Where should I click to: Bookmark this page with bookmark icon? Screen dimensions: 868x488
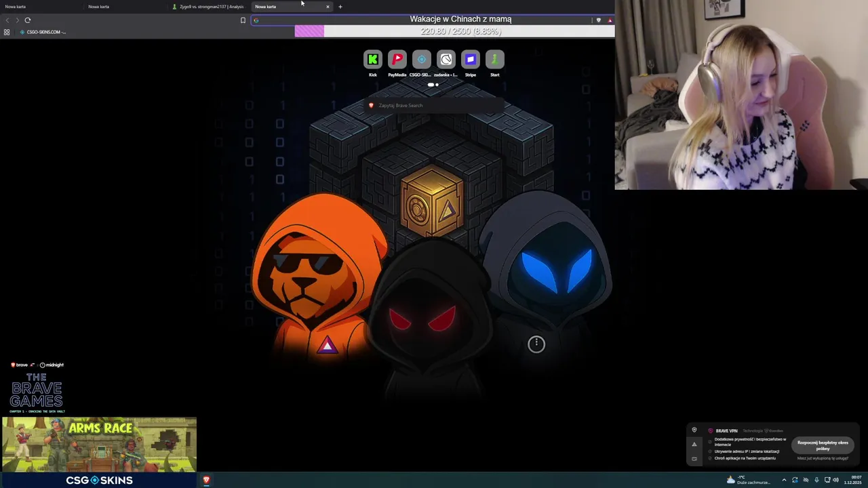(243, 20)
